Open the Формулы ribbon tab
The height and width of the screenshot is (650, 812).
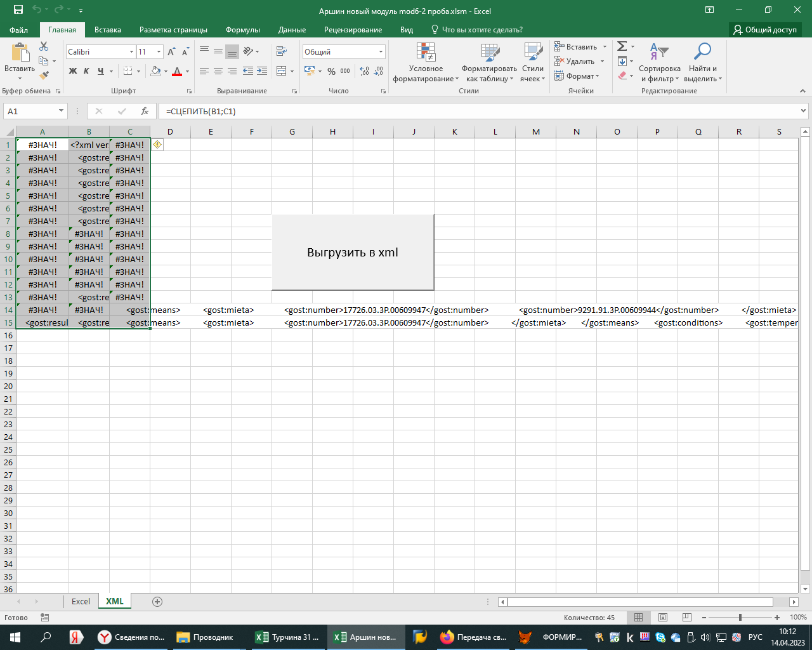coord(242,30)
